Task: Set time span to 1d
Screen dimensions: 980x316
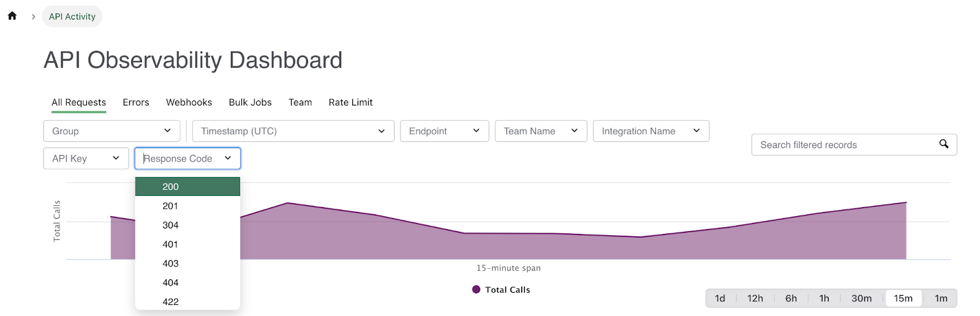Action: (720, 298)
